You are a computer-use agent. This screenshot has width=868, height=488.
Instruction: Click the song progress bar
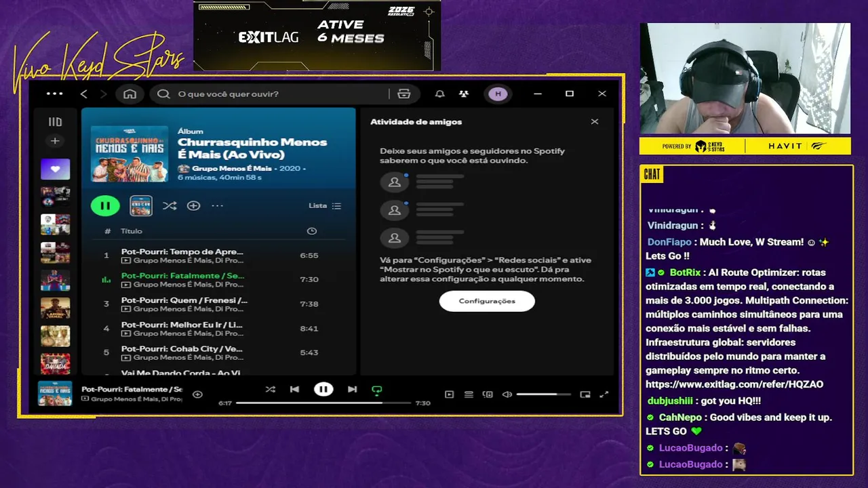tap(323, 403)
